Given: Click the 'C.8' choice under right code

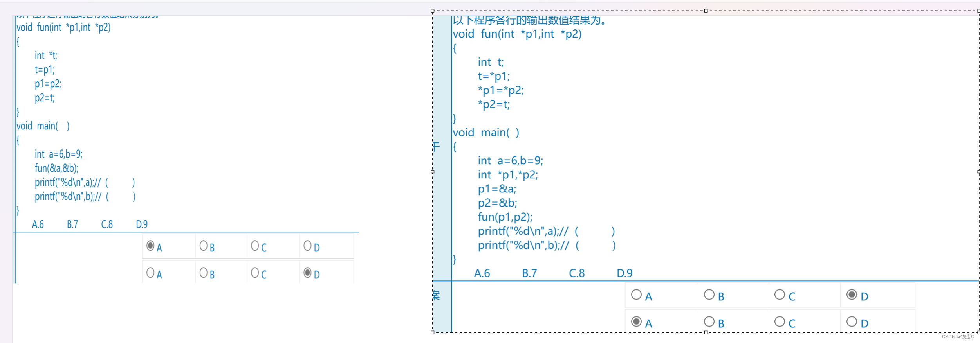Looking at the screenshot, I should (577, 273).
